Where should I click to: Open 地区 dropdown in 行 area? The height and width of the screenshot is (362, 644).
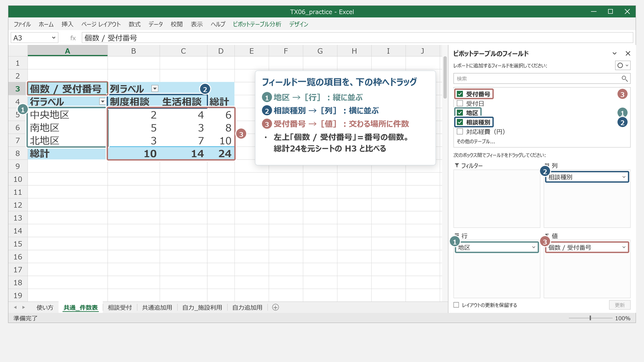point(534,247)
